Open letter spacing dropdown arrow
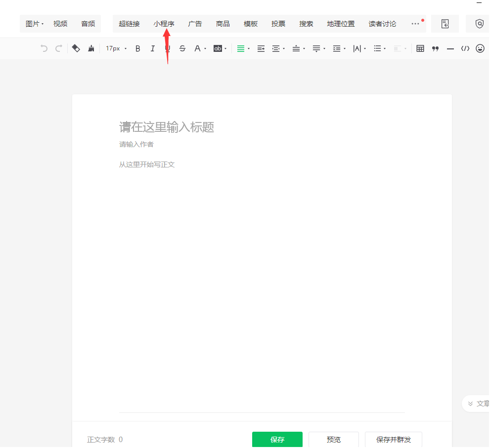Image resolution: width=490 pixels, height=448 pixels. coord(365,49)
